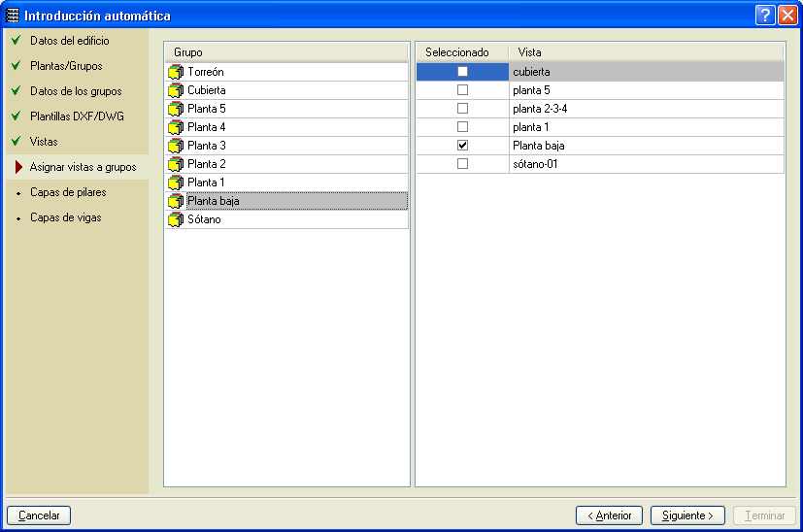803x532 pixels.
Task: Jump to Capas de pilares step
Action: pyautogui.click(x=68, y=192)
